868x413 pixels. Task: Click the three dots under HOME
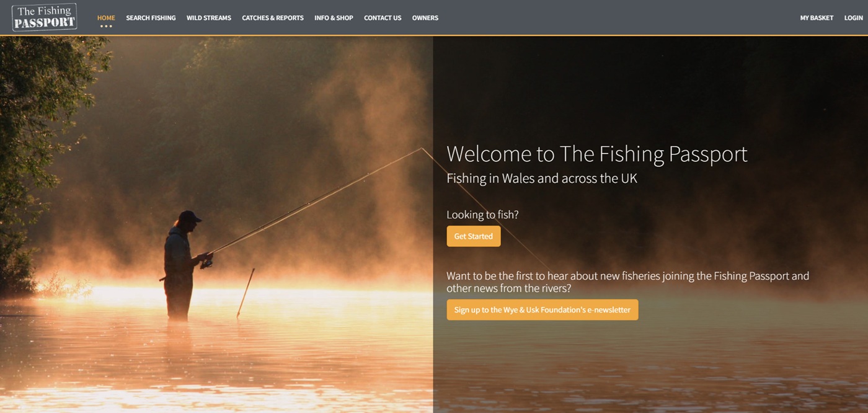pyautogui.click(x=106, y=26)
